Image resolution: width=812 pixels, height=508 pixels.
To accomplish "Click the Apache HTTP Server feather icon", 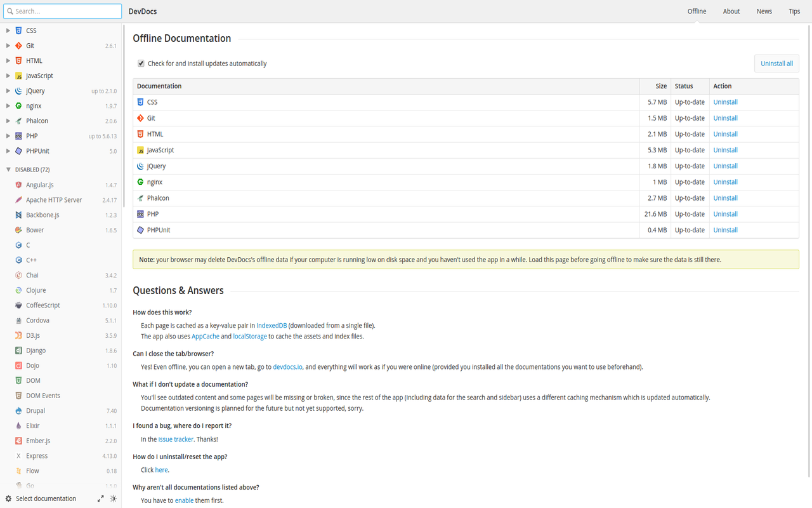I will tap(18, 200).
